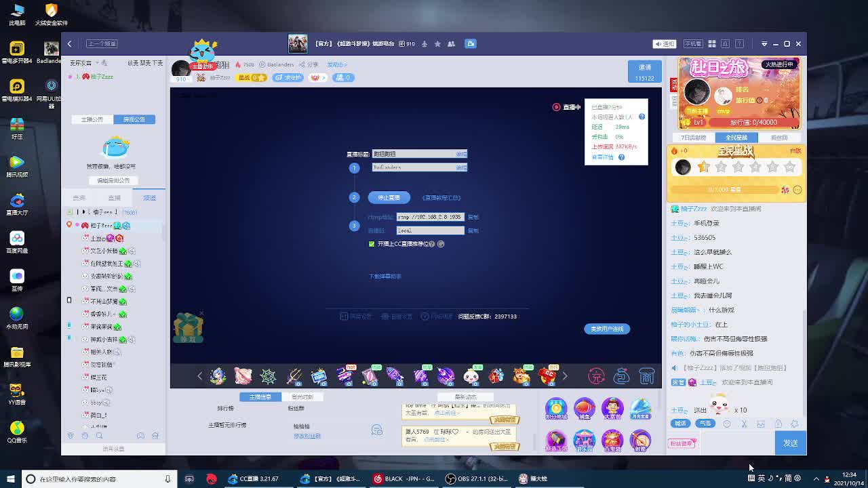This screenshot has width=868, height=488.
Task: Click the 停止直播 stop streaming button
Action: pos(389,197)
